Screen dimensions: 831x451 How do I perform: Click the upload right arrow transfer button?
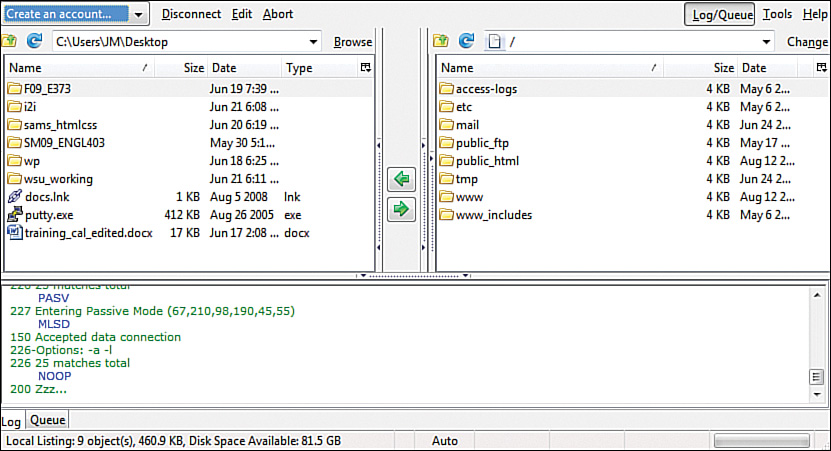(x=401, y=209)
